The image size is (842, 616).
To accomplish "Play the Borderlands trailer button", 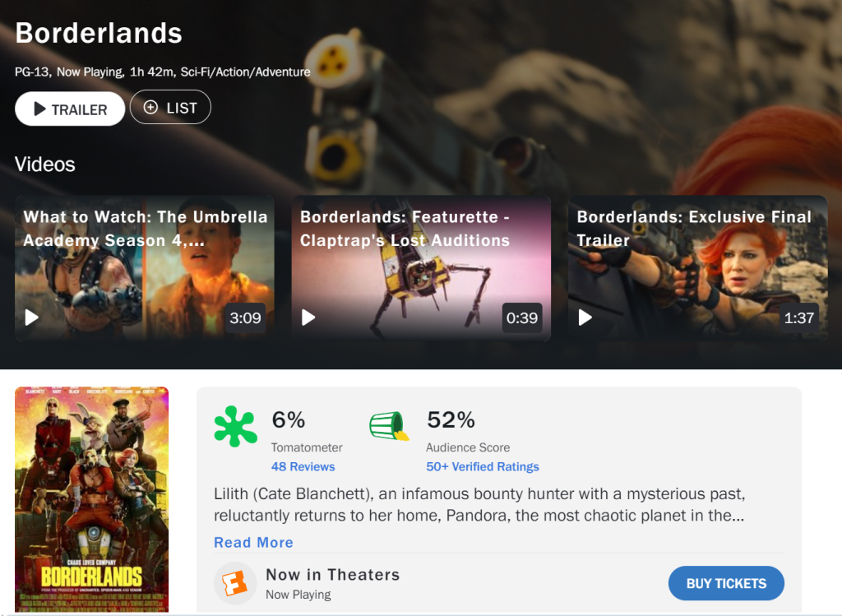I will coord(70,109).
